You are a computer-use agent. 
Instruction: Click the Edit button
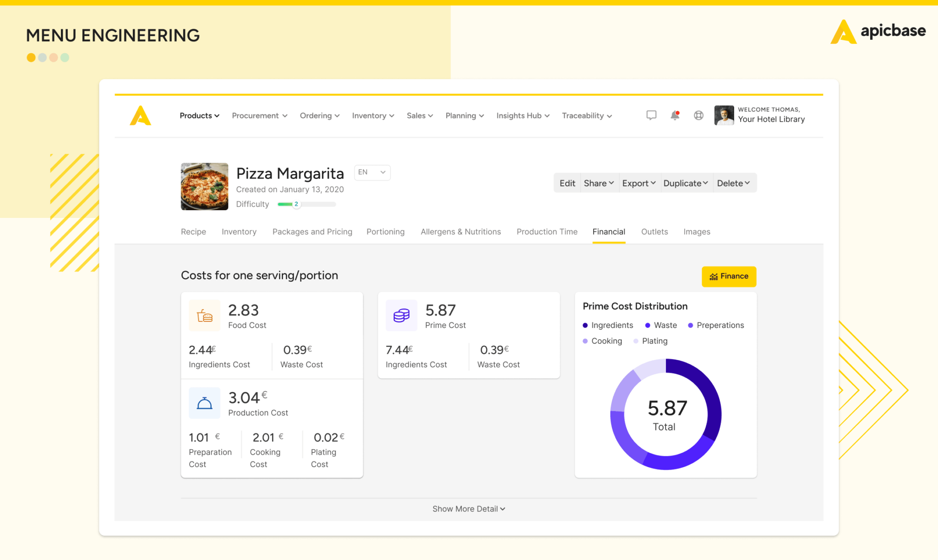pos(567,183)
